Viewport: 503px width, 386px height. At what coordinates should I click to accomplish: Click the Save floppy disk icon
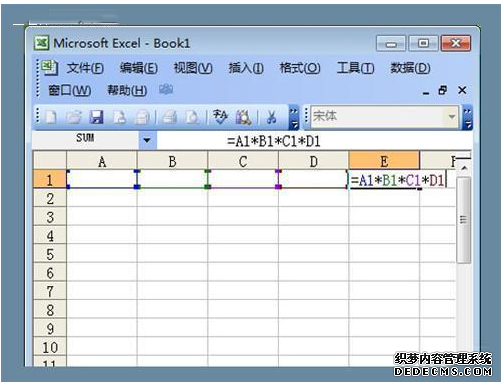97,117
